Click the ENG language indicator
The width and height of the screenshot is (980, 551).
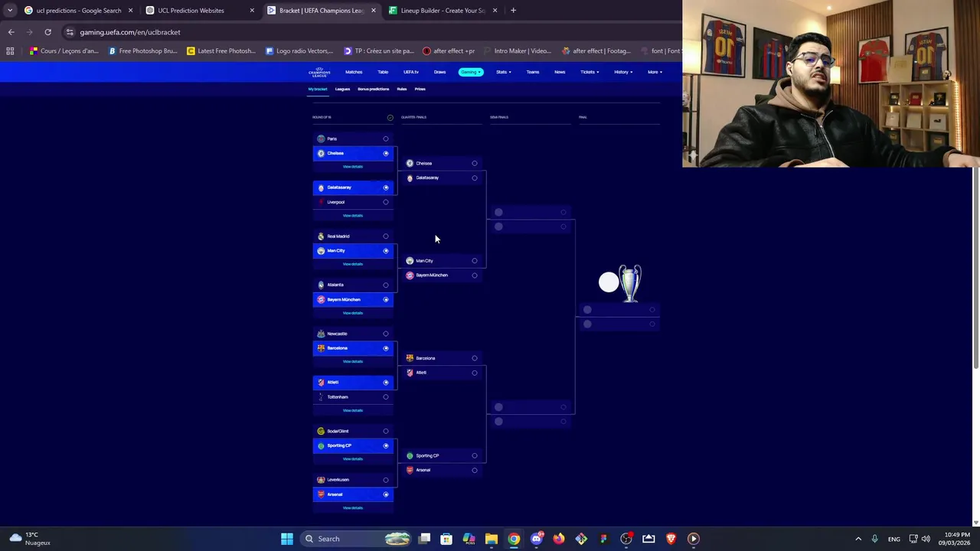point(893,539)
